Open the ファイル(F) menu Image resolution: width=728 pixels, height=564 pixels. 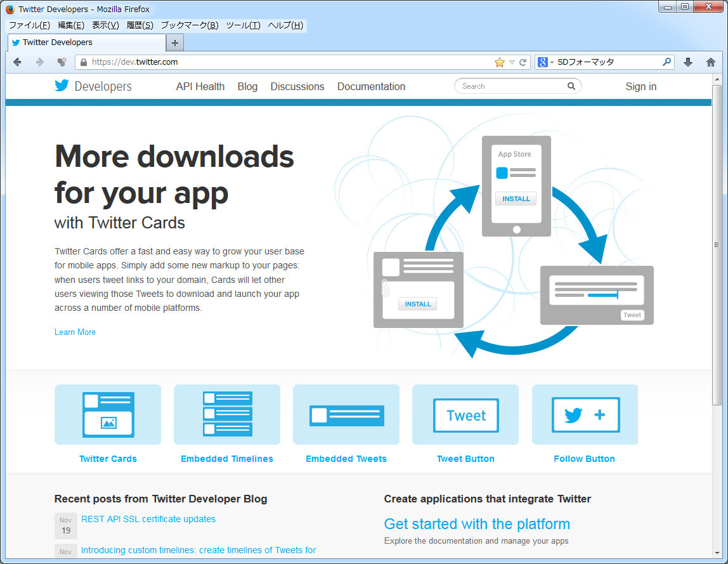click(30, 25)
